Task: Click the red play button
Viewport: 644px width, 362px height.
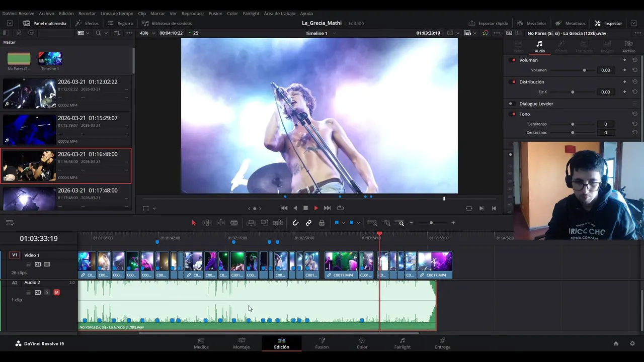Action: point(316,208)
